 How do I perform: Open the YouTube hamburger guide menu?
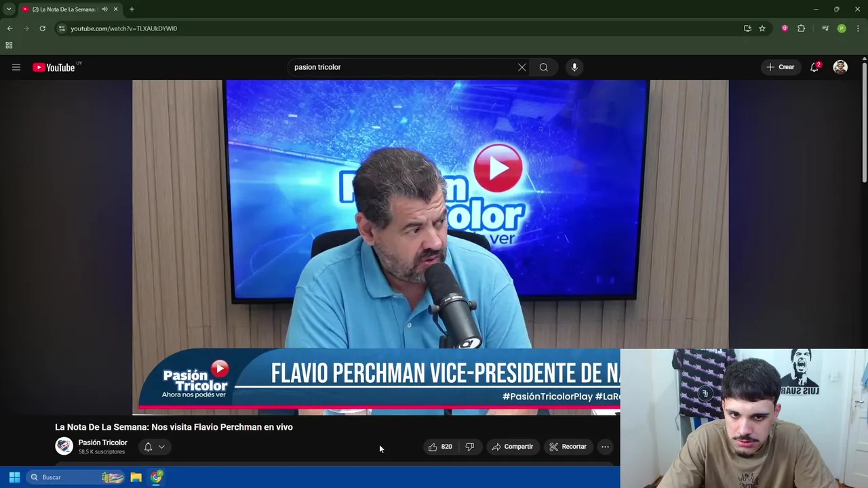tap(16, 67)
